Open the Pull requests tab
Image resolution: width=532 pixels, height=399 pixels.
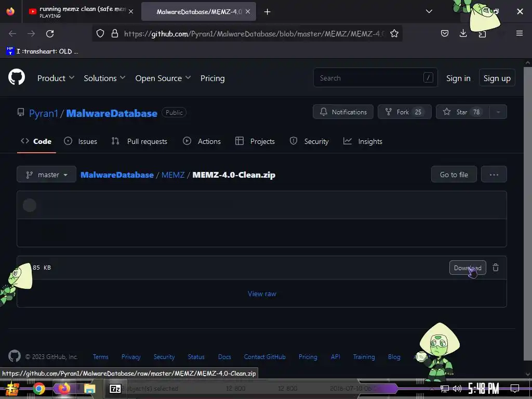click(x=139, y=141)
